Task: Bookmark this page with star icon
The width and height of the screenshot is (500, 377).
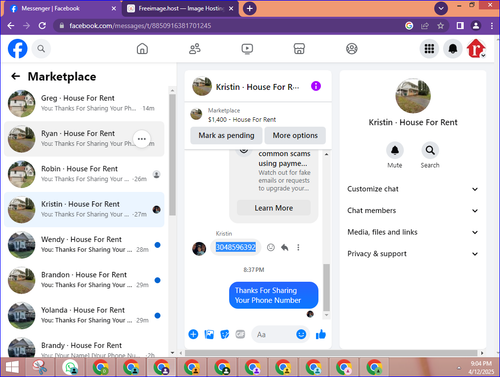Action: pos(441,26)
